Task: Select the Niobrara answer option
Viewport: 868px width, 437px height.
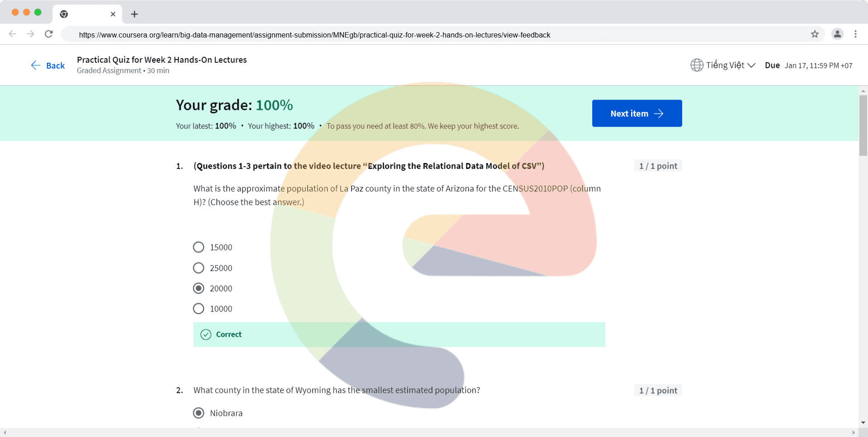Action: coord(198,413)
